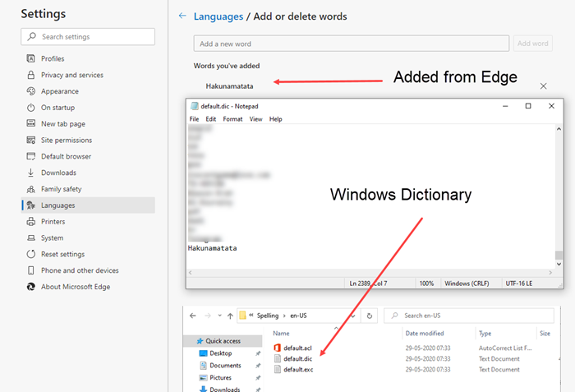Click inside the Search settings field
The height and width of the screenshot is (392, 575).
pos(88,37)
